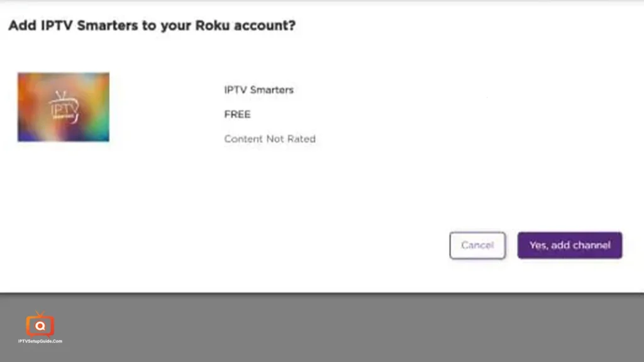Click the word Smarters in the channel name
The height and width of the screenshot is (362, 644).
pyautogui.click(x=272, y=90)
